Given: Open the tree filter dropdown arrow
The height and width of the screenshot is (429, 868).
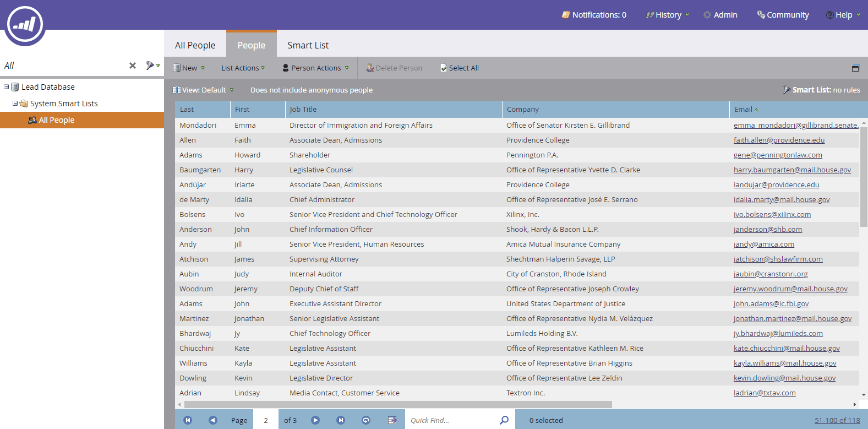Looking at the screenshot, I should click(158, 66).
